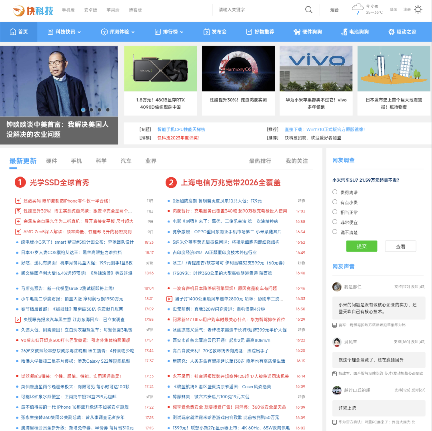Click the red number 1 badge beside 光学SSD全球首秀
Viewport: 432px width, 431px height.
point(20,182)
